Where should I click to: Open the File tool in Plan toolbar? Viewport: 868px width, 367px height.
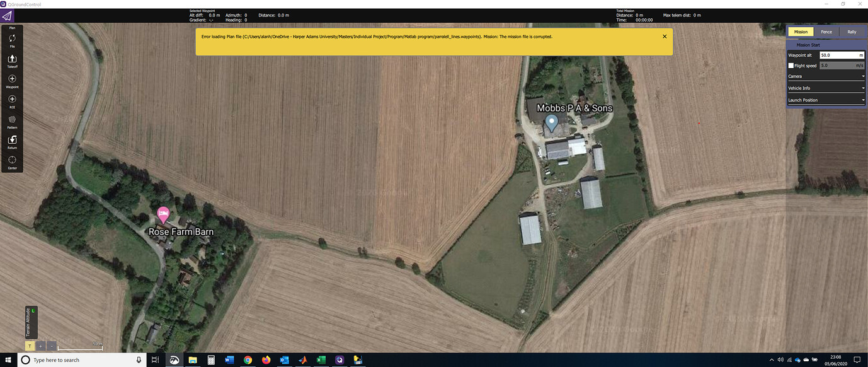12,41
